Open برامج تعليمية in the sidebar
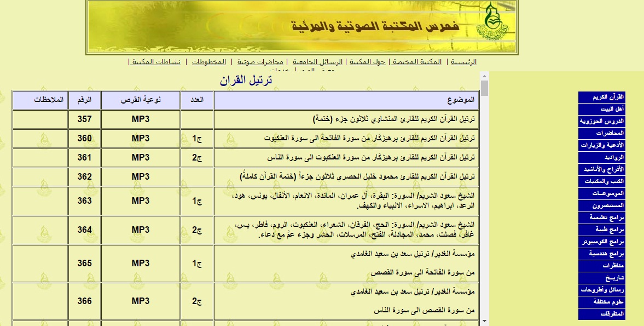 coord(602,218)
